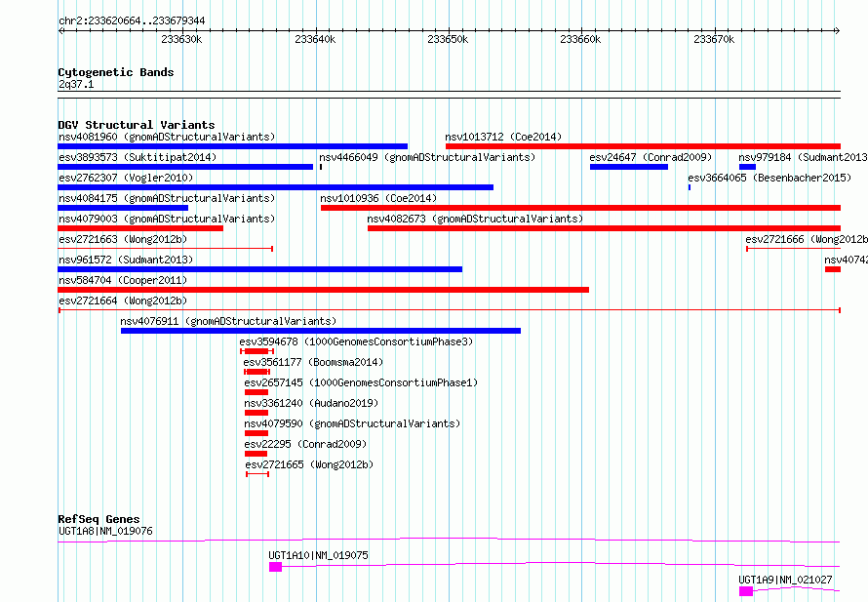Click the right arrow on the ruler

click(837, 31)
